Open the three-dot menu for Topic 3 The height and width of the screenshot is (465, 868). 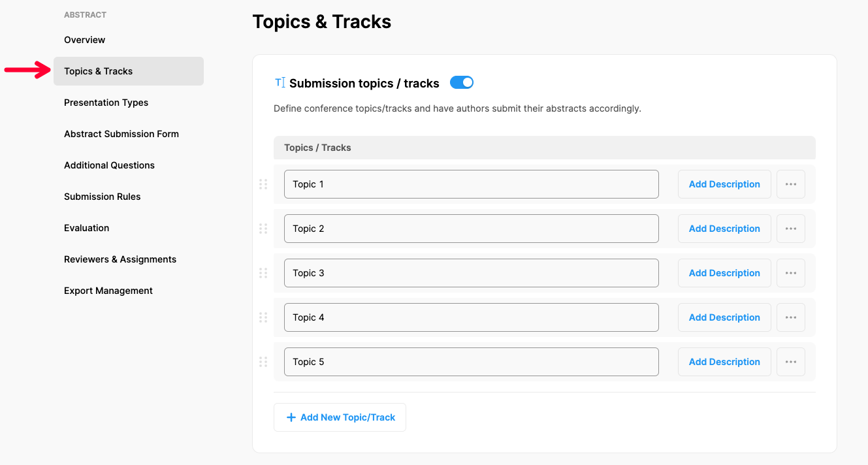coord(790,273)
